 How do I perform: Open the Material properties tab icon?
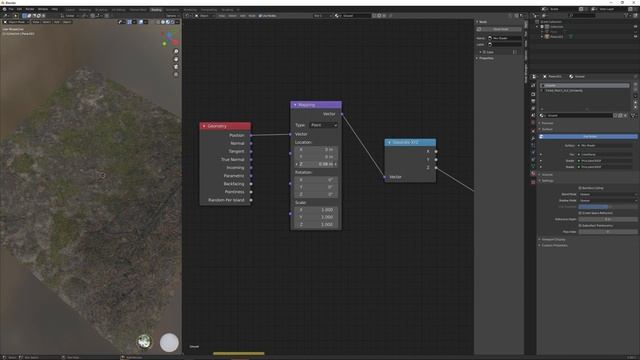point(533,173)
